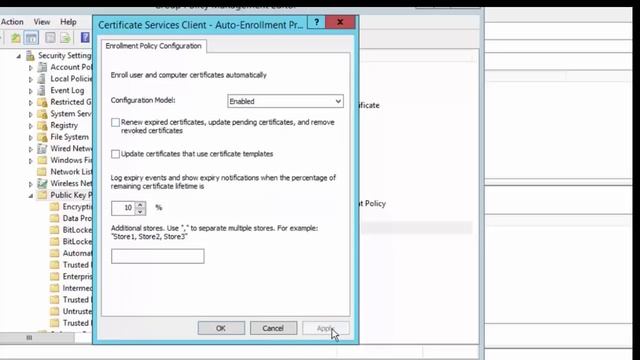Enable Renew expired certificates checkbox
The image size is (640, 360).
116,122
